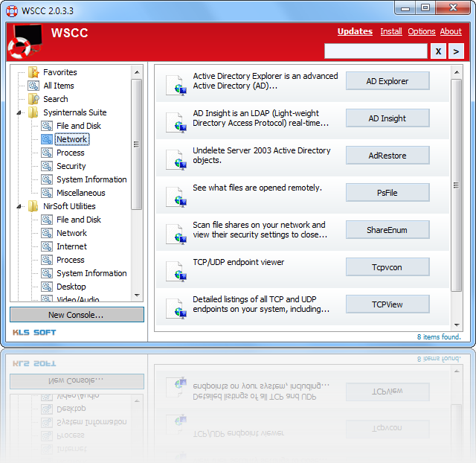Open the Options link
Image resolution: width=476 pixels, height=463 pixels.
point(422,31)
